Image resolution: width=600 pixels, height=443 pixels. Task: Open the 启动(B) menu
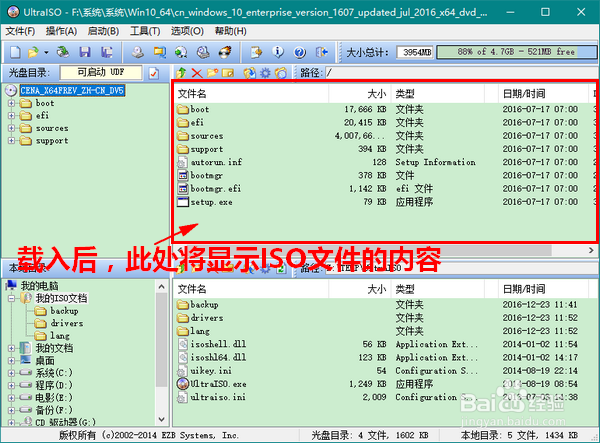point(103,31)
